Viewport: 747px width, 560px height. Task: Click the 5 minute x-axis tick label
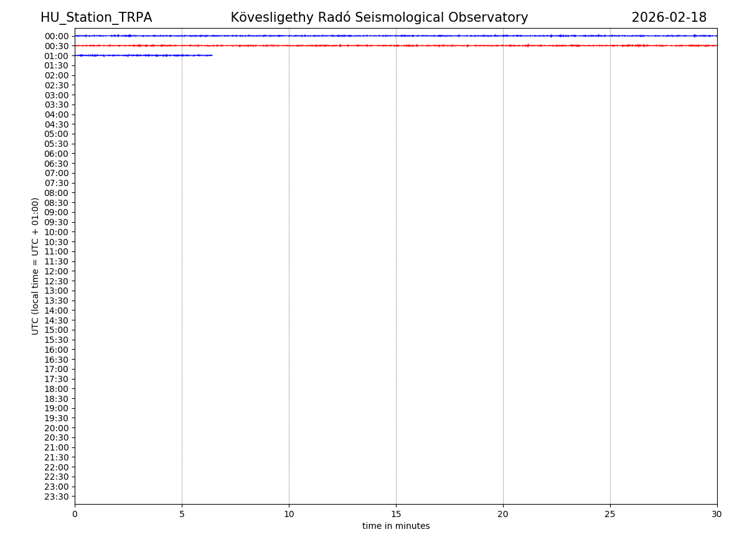[x=182, y=515]
